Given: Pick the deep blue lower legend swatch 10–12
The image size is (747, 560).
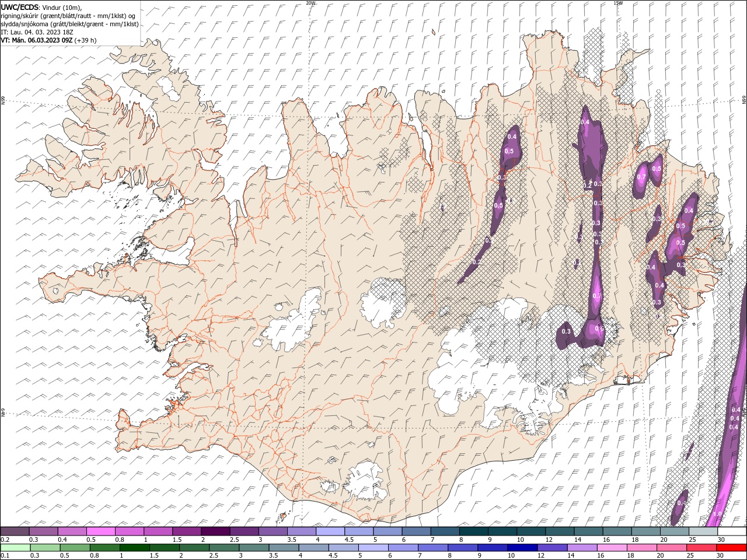Looking at the screenshot, I should click(x=522, y=548).
